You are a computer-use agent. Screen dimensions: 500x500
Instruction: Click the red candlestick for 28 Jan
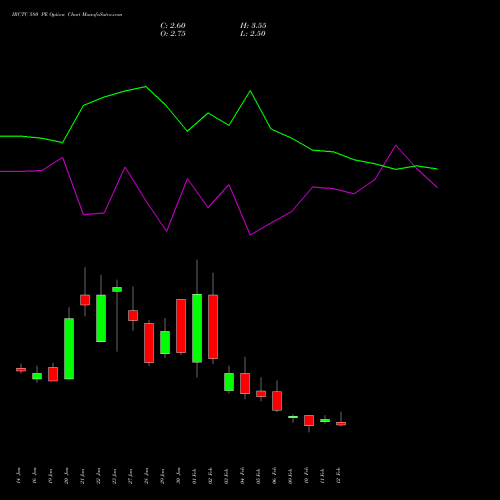pyautogui.click(x=149, y=343)
